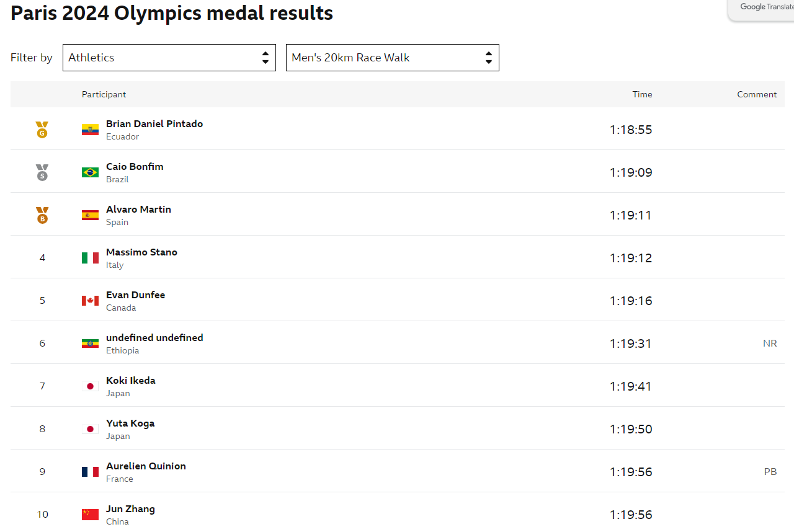794x532 pixels.
Task: Select the silver medal icon next to Caio Bonfim
Action: pyautogui.click(x=42, y=172)
